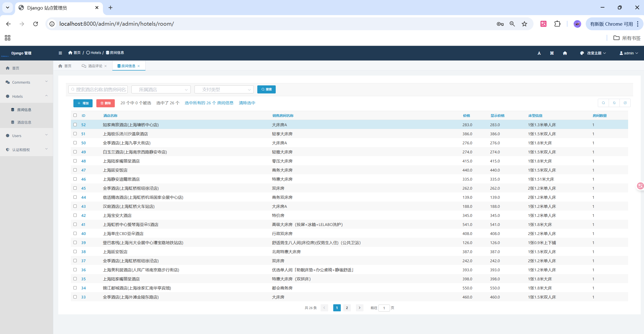Click the font size A icon
Viewport: 644px width, 334px height.
(x=539, y=53)
